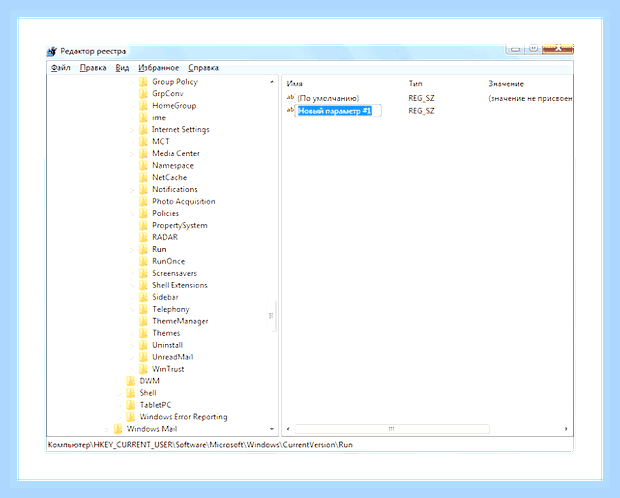Expand the Notifications tree node

click(132, 190)
